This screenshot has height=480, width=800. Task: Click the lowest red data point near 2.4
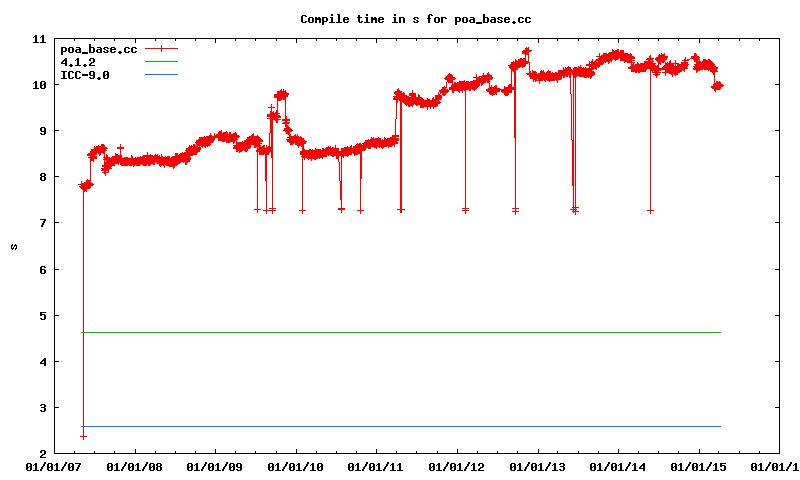[x=83, y=436]
